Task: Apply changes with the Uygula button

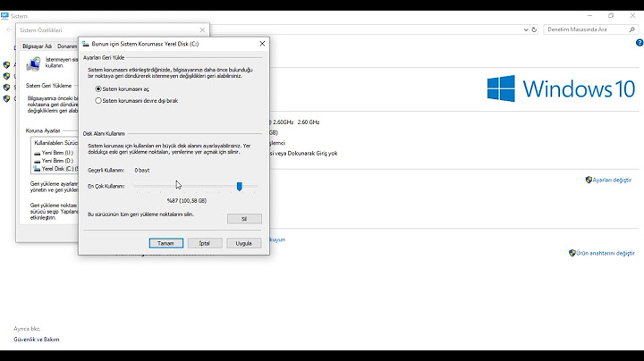Action: tap(244, 243)
